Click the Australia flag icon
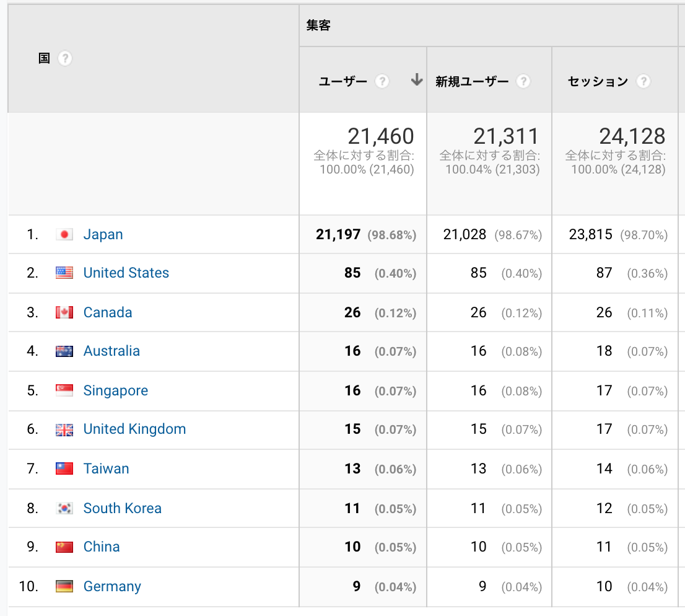685x616 pixels. pyautogui.click(x=64, y=351)
